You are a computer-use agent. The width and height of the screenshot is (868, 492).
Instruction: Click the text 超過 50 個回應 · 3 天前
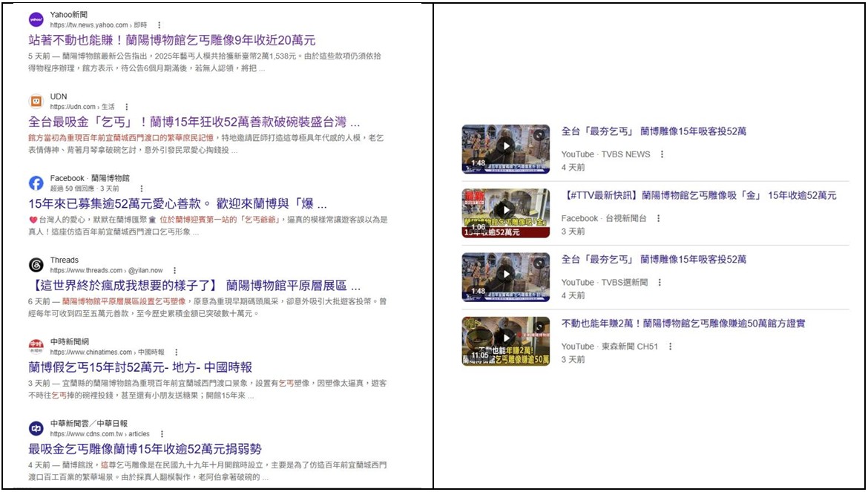[85, 188]
